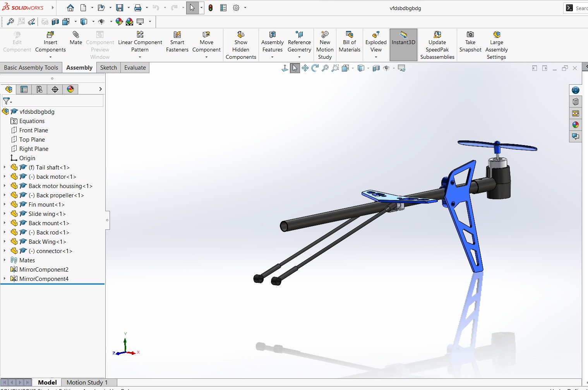The height and width of the screenshot is (390, 588).
Task: Select Front Plane in feature tree
Action: pyautogui.click(x=34, y=130)
